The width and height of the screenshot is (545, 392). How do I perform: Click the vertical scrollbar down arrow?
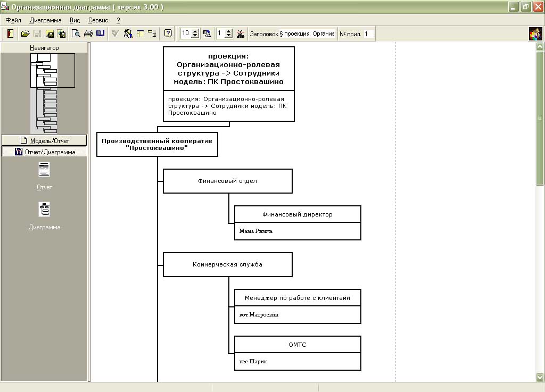click(x=540, y=377)
